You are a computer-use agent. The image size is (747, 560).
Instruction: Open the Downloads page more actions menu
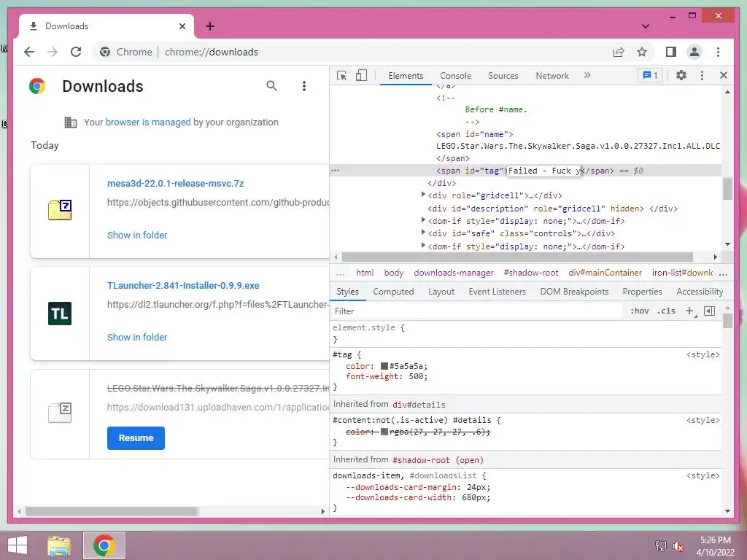[304, 86]
